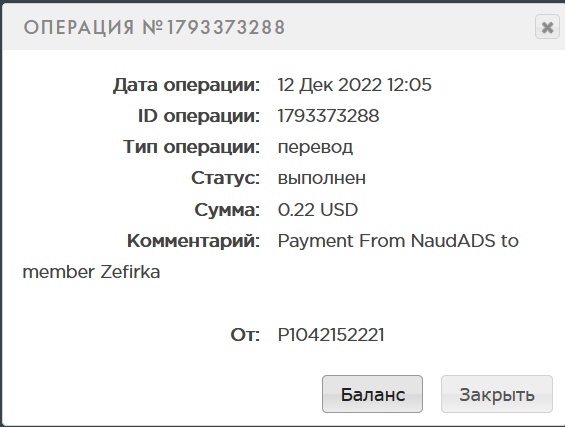Click the dialog title ОПЕРАЦИЯ №1793373288
565x427 pixels.
(x=154, y=27)
